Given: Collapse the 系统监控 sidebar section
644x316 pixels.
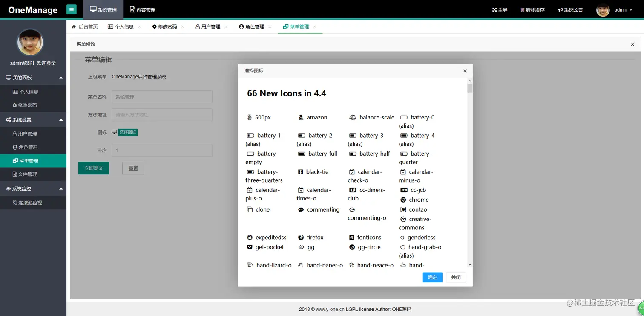Looking at the screenshot, I should pos(33,188).
